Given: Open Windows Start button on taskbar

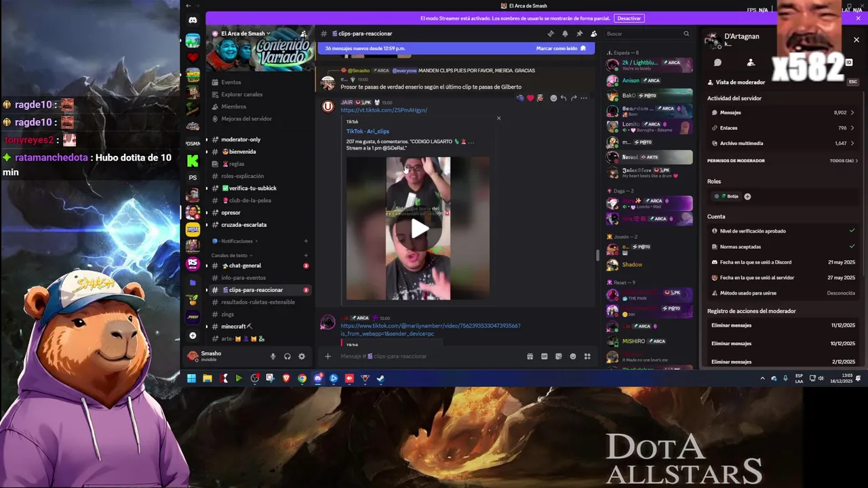Looking at the screenshot, I should point(191,378).
